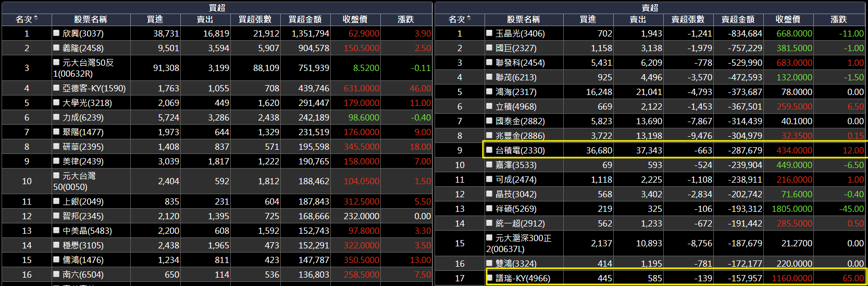Open stock 嘉澤(3533)

click(516, 165)
